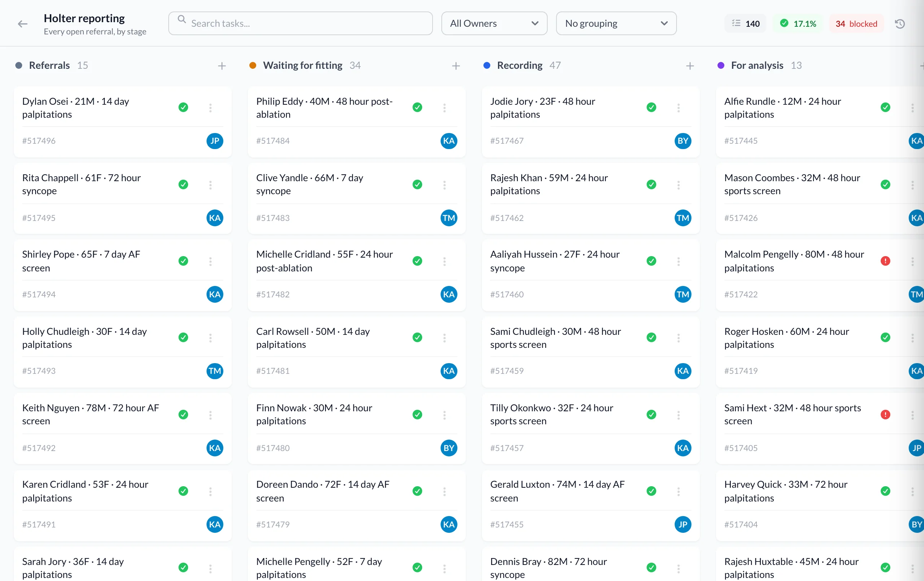This screenshot has height=581, width=924.
Task: Open the No grouping dropdown
Action: point(616,23)
